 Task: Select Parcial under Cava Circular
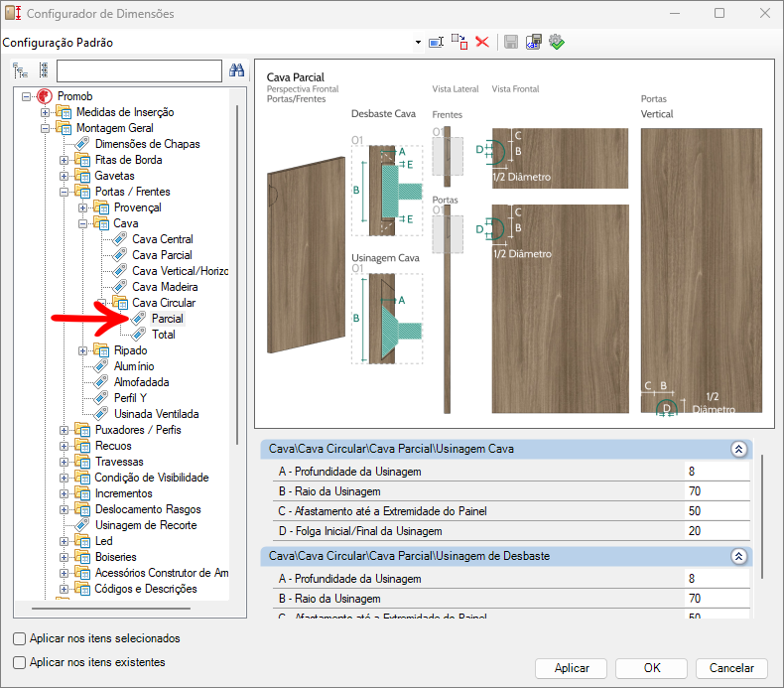168,319
